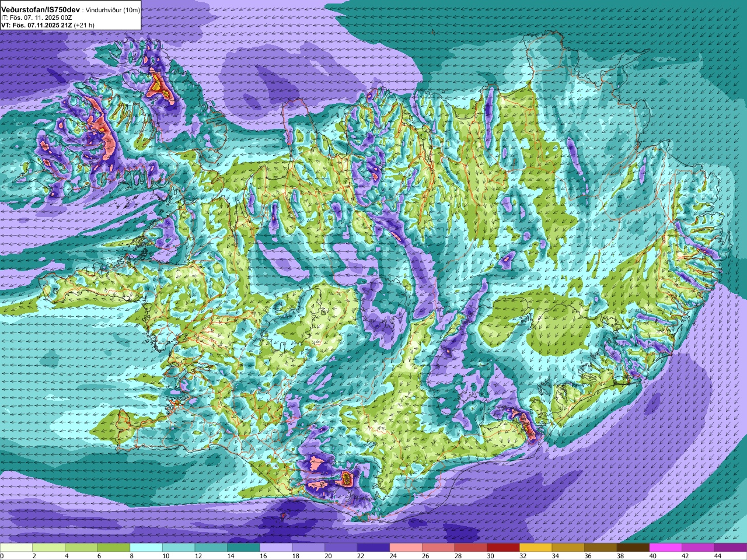Select the mustard 34–36 legend swatch
This screenshot has height=560, width=747.
point(568,548)
